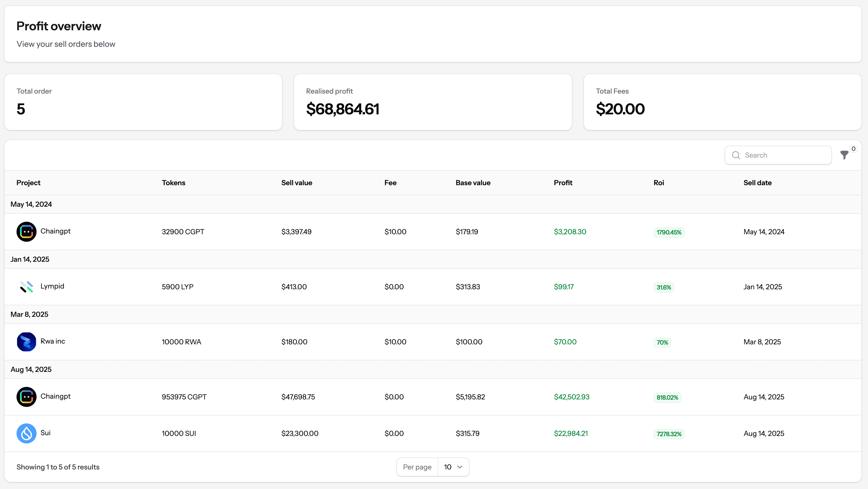Click the filter count badge
The width and height of the screenshot is (868, 489).
pyautogui.click(x=853, y=149)
